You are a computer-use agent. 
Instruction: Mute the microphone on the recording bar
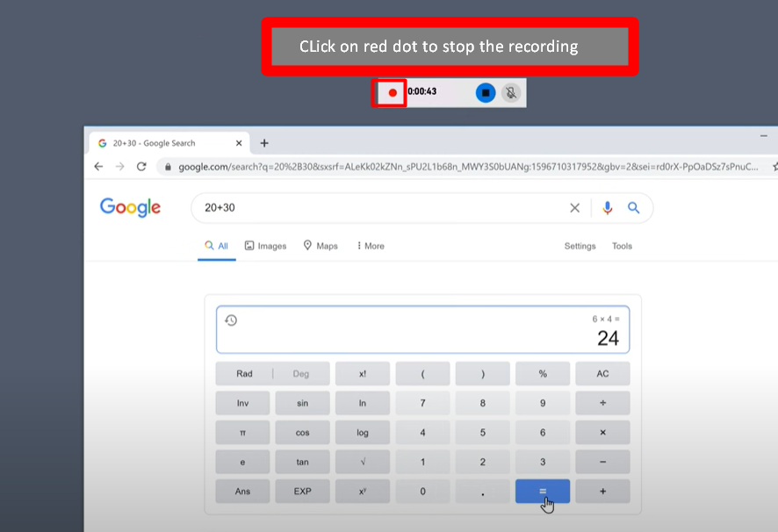coord(510,92)
